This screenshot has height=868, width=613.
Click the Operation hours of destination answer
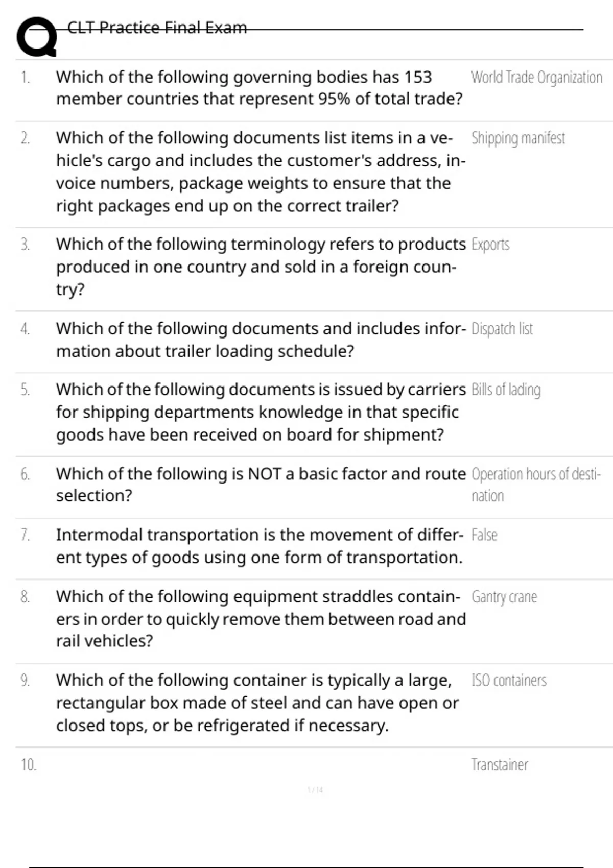point(535,484)
